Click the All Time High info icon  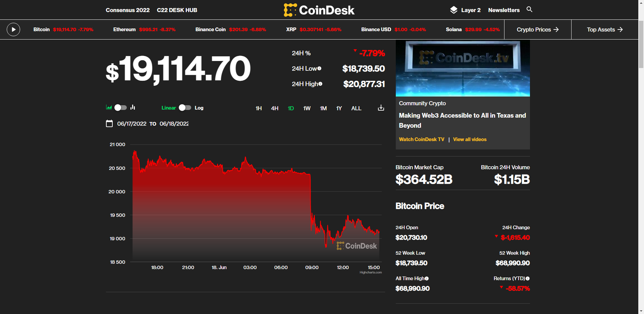(427, 278)
